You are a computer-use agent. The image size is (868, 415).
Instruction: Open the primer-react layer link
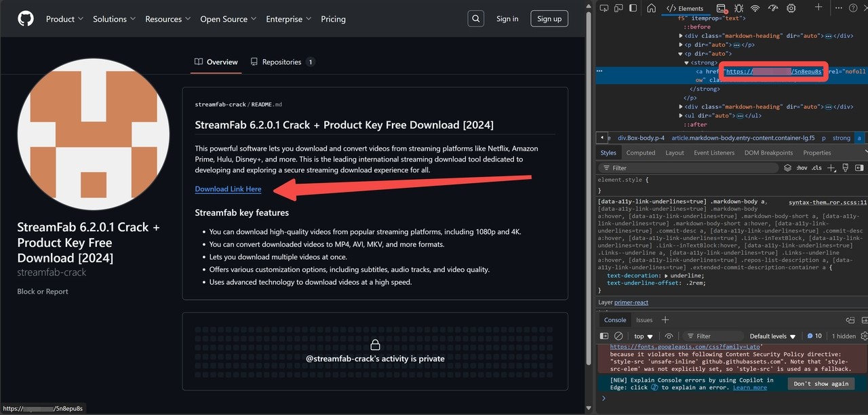point(631,302)
